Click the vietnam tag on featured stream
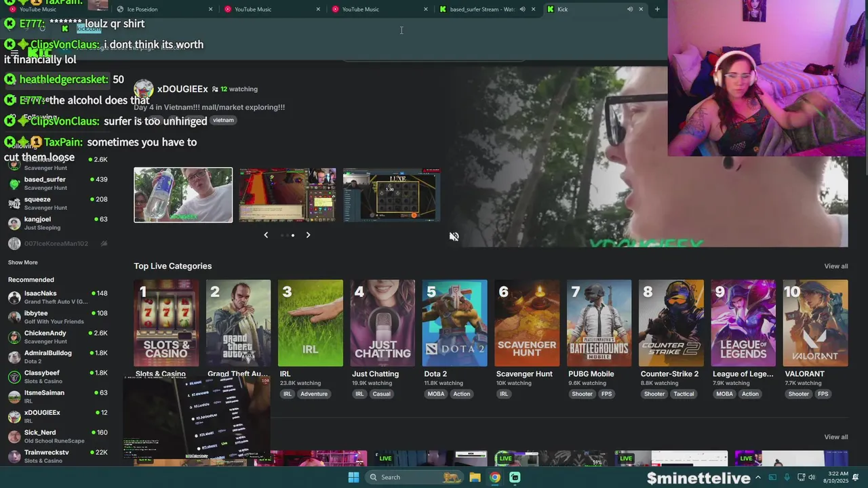Image resolution: width=868 pixels, height=488 pixels. [x=223, y=121]
